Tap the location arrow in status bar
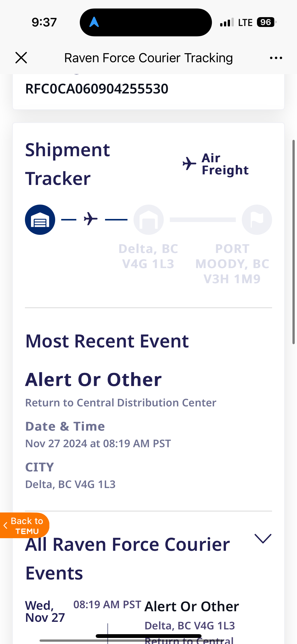Screen dimensions: 297x644 click(x=94, y=22)
